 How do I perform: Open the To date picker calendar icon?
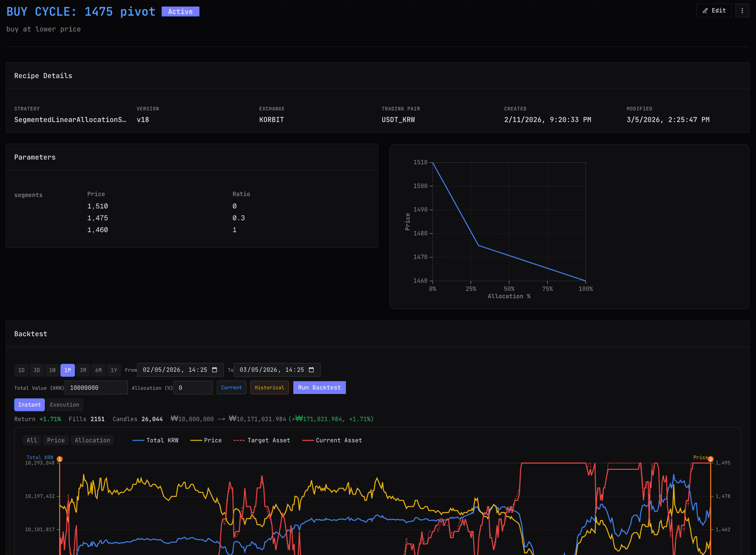click(312, 370)
